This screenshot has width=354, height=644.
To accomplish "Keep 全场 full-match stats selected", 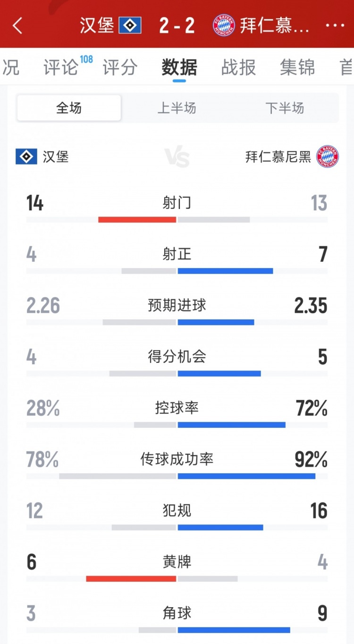I will (68, 108).
